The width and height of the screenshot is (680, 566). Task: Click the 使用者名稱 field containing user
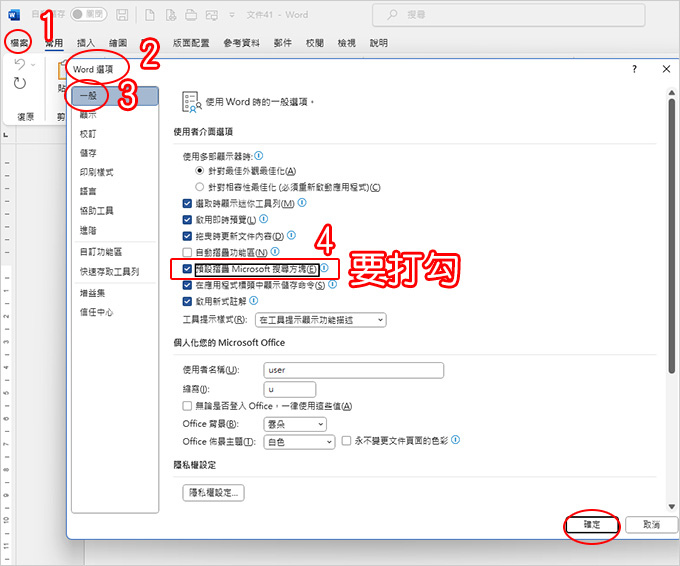pyautogui.click(x=353, y=370)
